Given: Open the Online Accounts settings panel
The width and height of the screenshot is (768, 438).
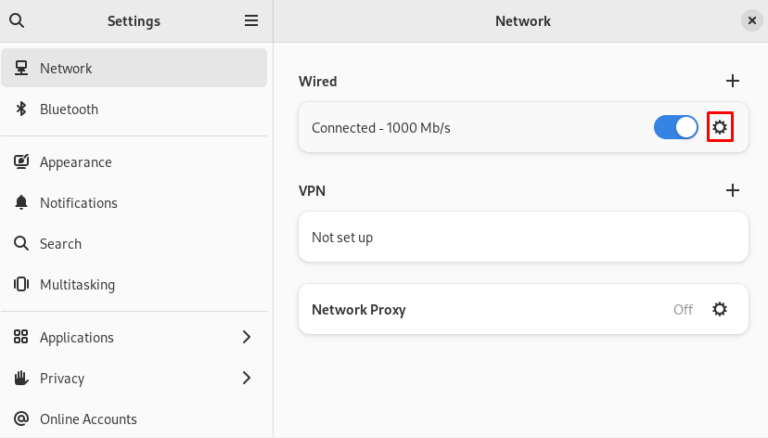Looking at the screenshot, I should pyautogui.click(x=88, y=419).
